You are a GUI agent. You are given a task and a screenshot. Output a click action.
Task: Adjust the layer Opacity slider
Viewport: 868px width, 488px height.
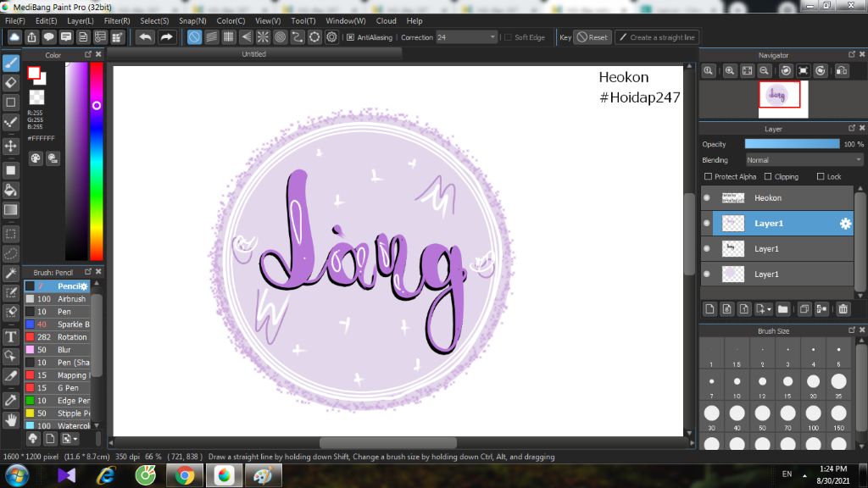coord(792,144)
